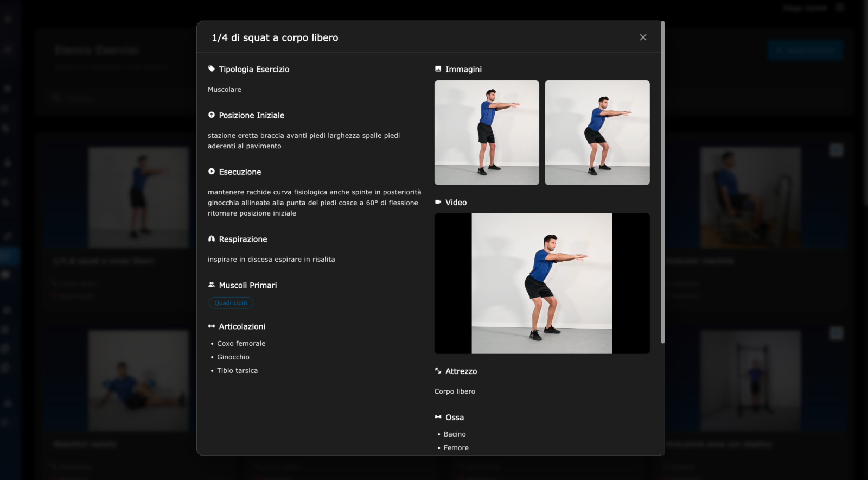The image size is (868, 480).
Task: Click the 'Ossa' heading
Action: (x=455, y=417)
